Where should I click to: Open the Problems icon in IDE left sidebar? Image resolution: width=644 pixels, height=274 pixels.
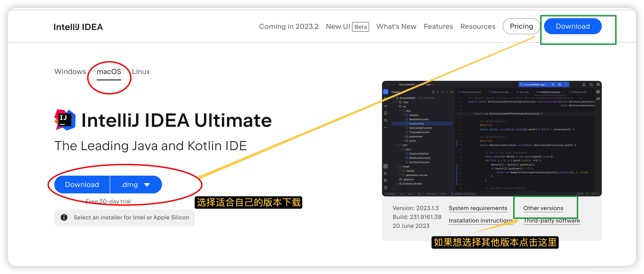(386, 188)
